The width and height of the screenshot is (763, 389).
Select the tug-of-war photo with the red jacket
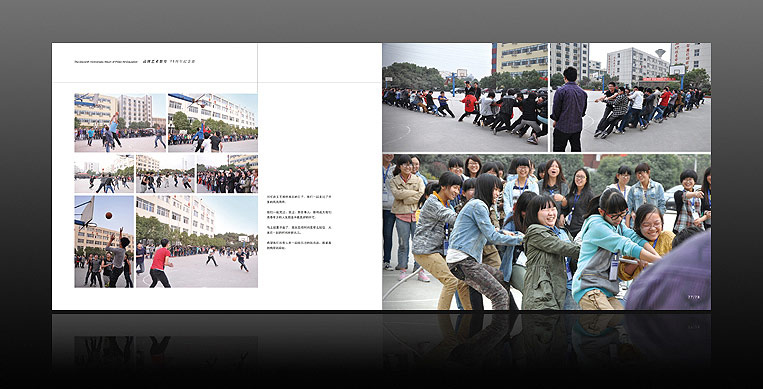click(x=465, y=97)
